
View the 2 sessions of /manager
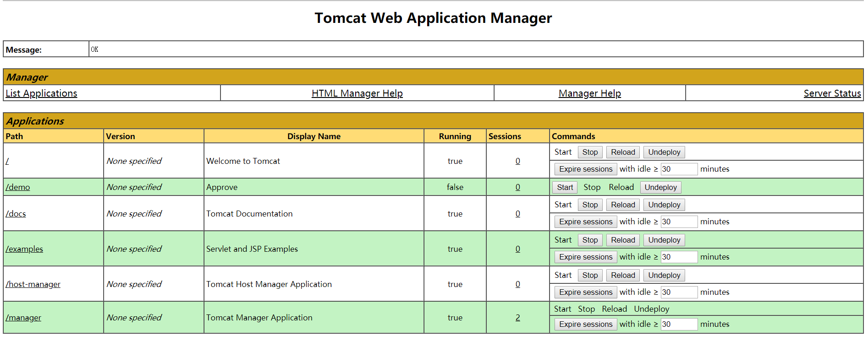518,318
